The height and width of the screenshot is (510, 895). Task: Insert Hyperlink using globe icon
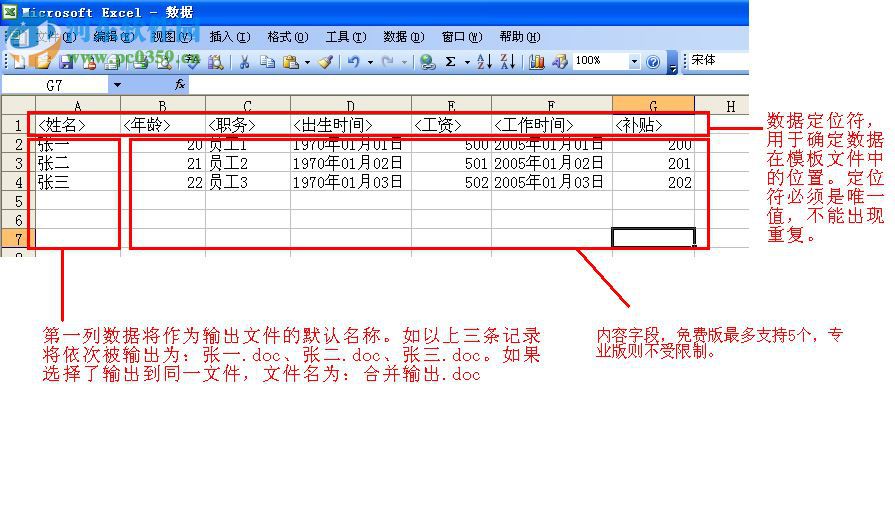[x=427, y=61]
